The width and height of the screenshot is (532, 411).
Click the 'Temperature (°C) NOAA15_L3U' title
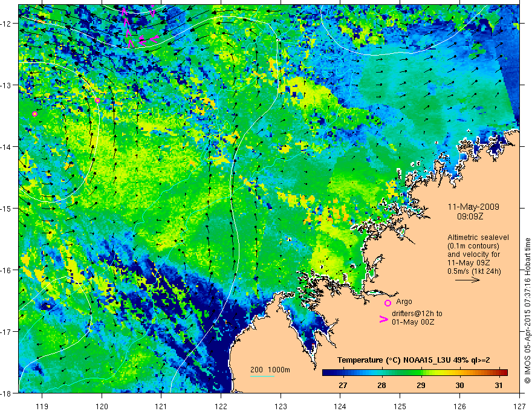click(x=394, y=360)
